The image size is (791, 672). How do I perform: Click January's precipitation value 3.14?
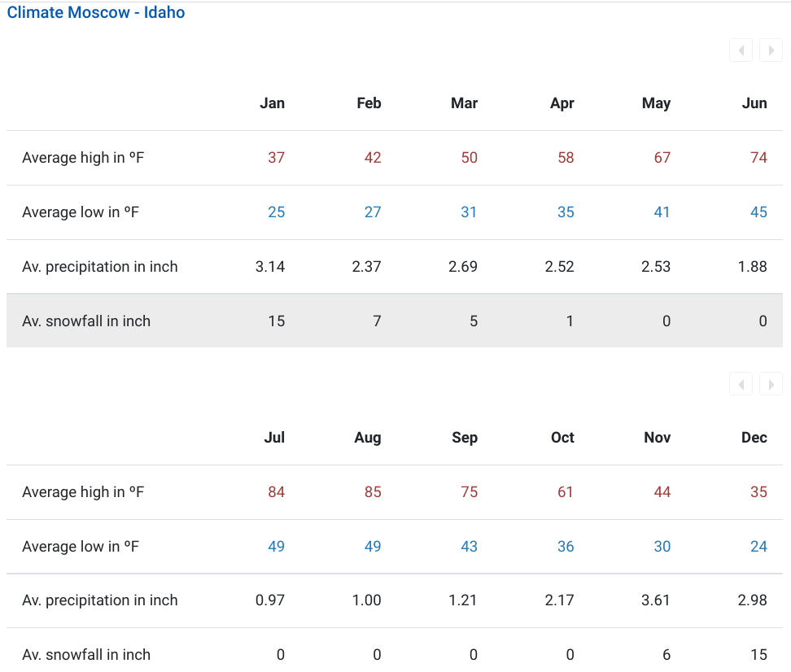[270, 267]
